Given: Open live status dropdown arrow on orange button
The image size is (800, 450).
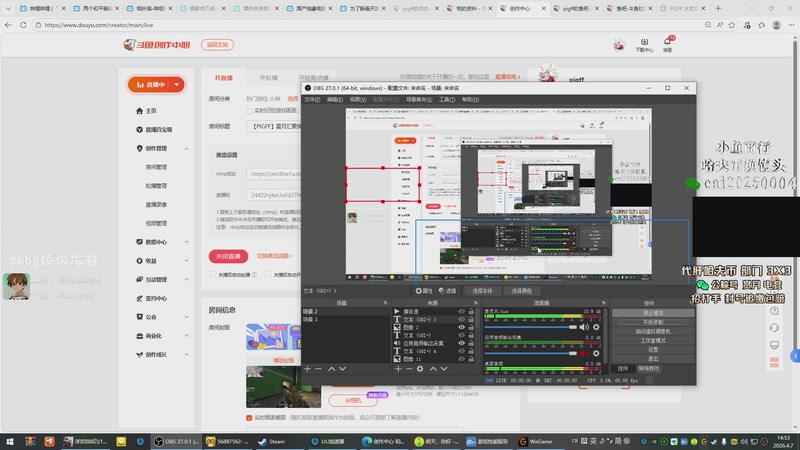Looking at the screenshot, I should [177, 85].
